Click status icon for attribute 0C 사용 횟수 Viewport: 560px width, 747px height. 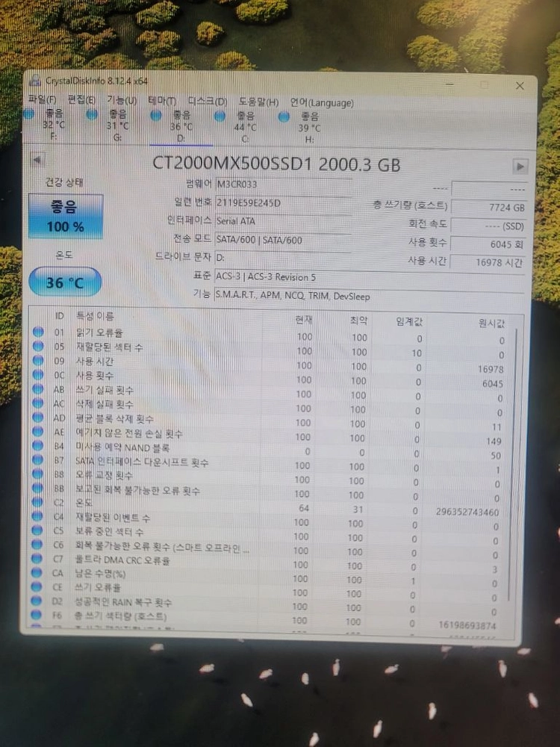click(x=38, y=375)
